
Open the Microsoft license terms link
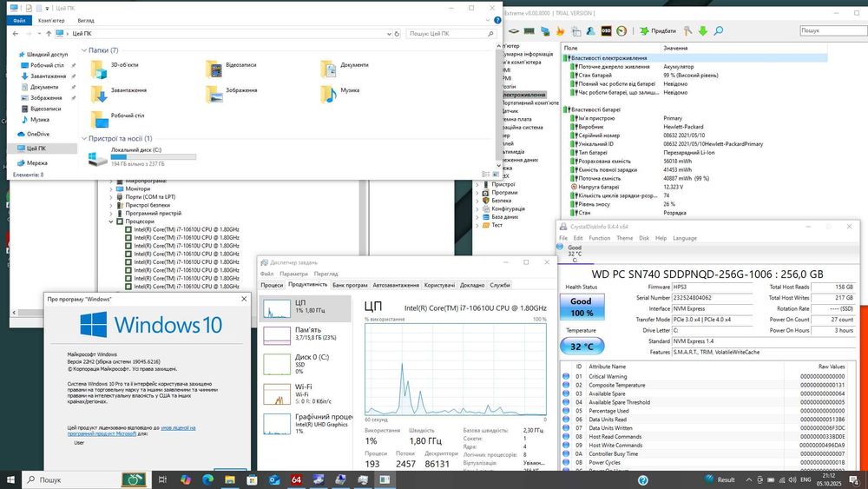click(x=131, y=430)
